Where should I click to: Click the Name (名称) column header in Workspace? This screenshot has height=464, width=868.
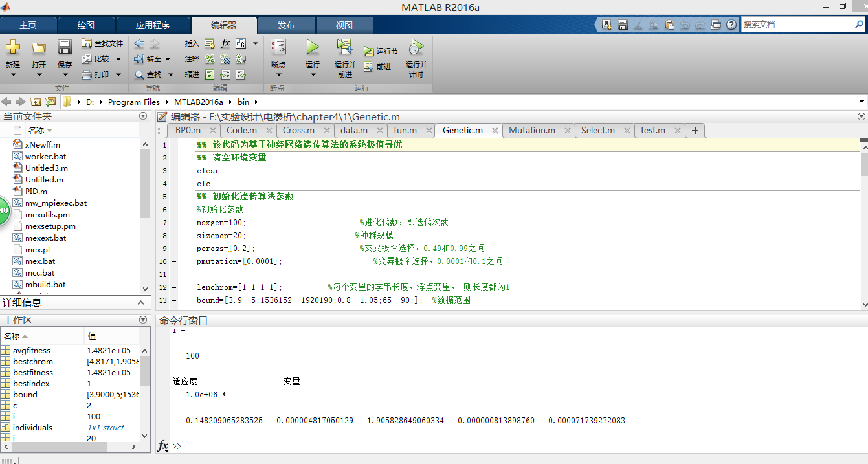42,336
